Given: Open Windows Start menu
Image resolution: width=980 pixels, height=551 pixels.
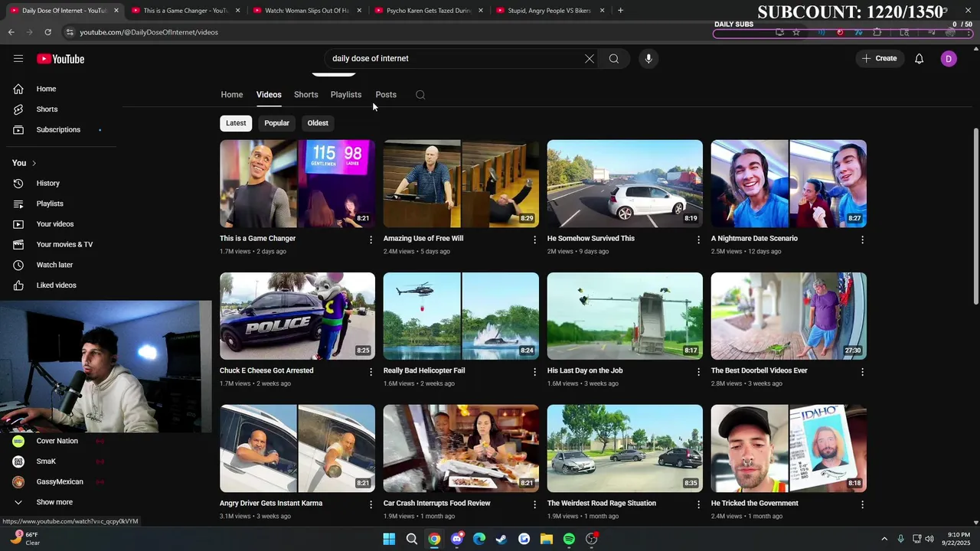Looking at the screenshot, I should (389, 539).
